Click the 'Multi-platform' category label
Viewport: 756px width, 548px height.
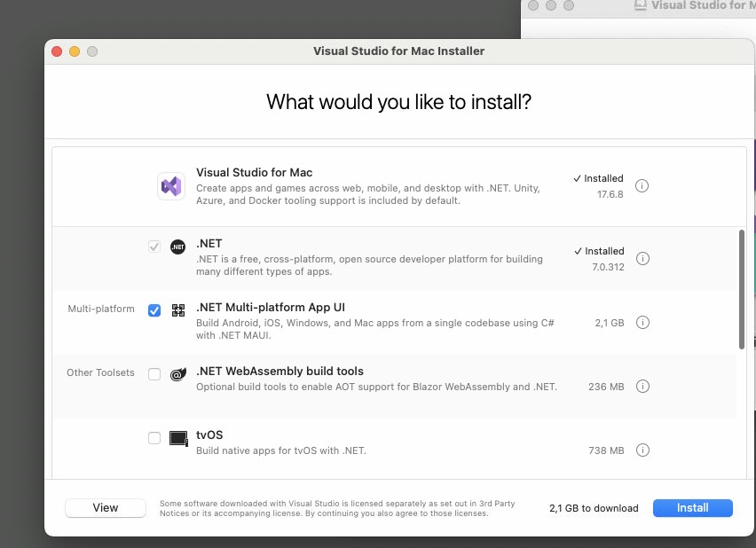(x=101, y=309)
